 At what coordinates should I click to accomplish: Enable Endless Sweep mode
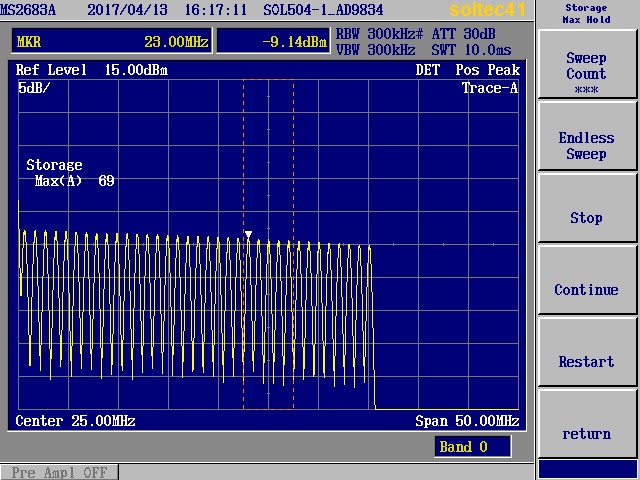point(587,136)
